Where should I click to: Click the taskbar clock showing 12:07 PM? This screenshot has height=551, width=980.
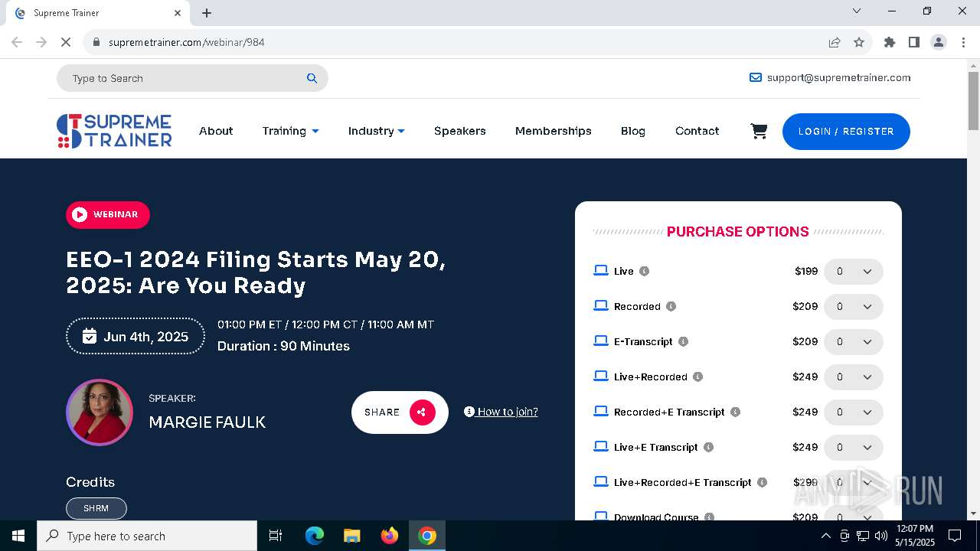click(x=915, y=536)
